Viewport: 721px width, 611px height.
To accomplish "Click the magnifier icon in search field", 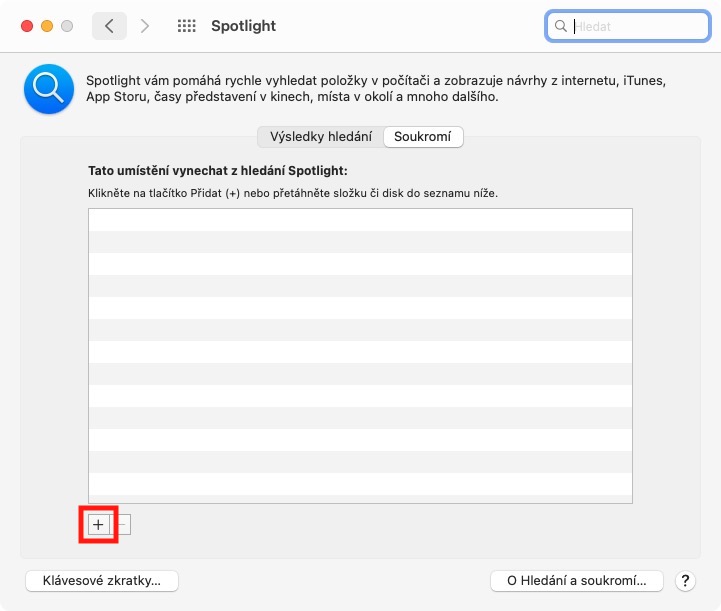I will tap(562, 27).
